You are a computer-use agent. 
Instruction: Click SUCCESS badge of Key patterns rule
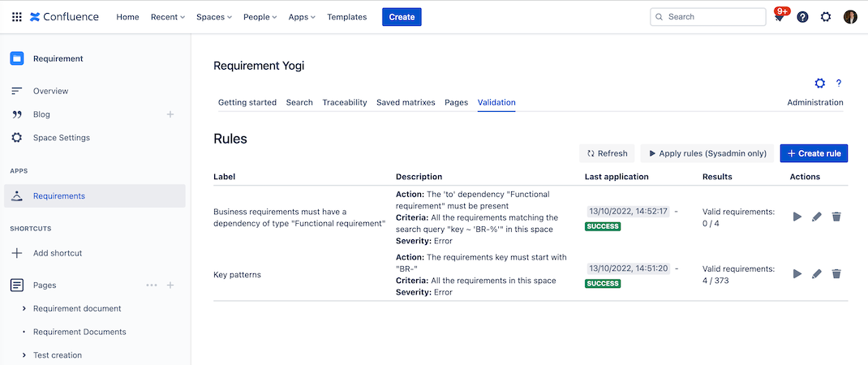[603, 284]
